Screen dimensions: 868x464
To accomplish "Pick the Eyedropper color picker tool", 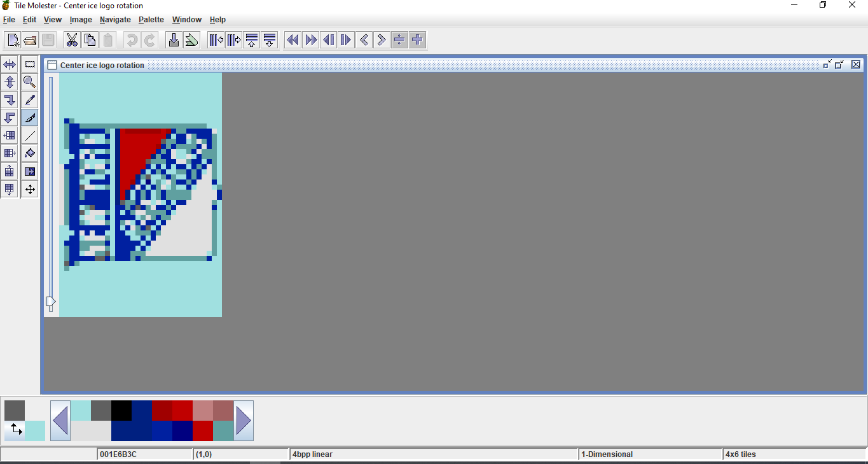I will click(30, 100).
